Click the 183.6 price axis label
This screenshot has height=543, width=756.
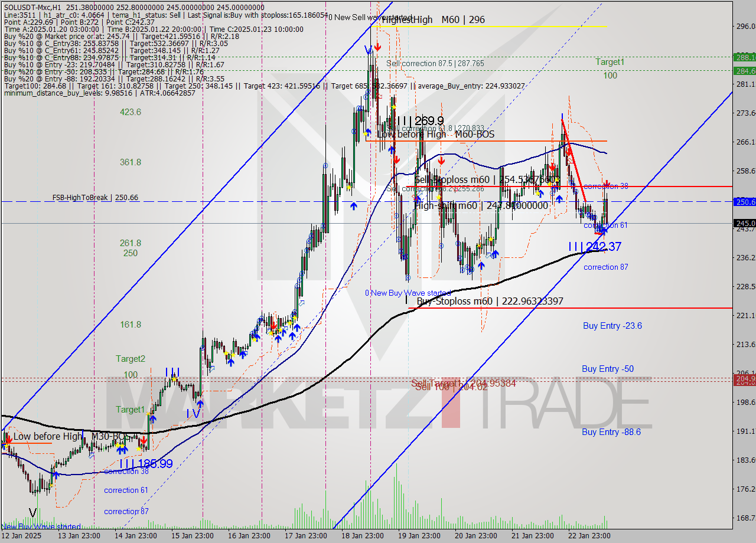pos(745,460)
